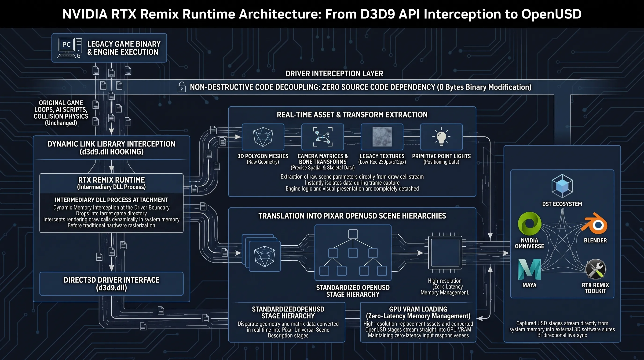Viewport: 644px width, 360px height.
Task: Click the Blender logo
Action: [595, 223]
